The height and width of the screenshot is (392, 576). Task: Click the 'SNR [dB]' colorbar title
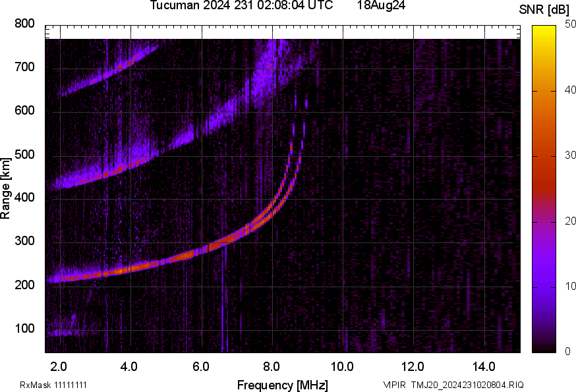pos(544,10)
